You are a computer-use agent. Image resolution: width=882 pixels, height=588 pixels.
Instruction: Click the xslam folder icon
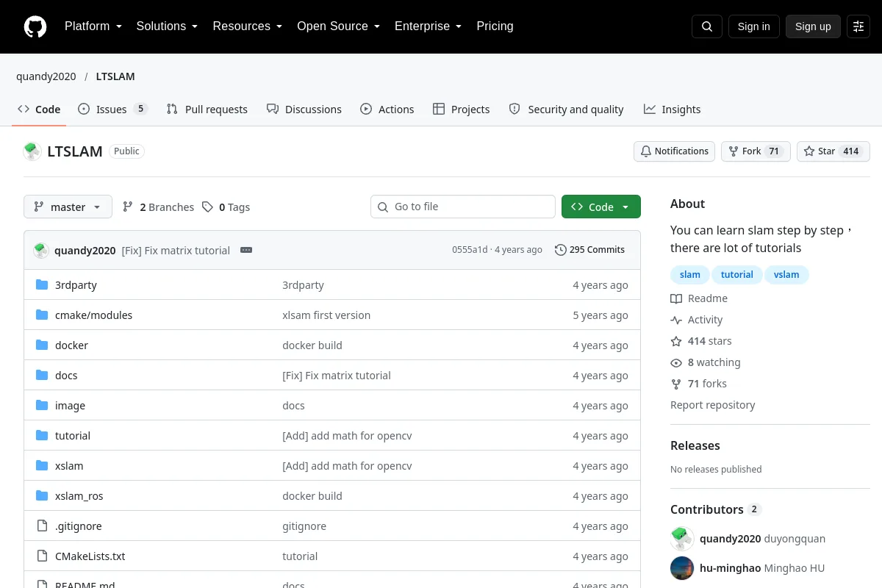(42, 466)
